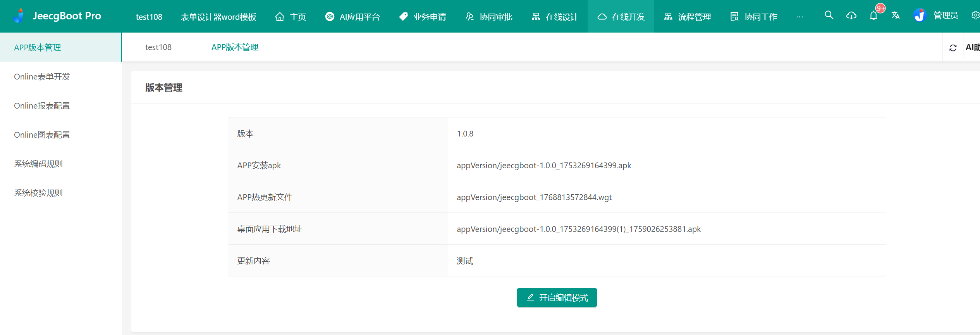Go to 系统编码规则 in the sidebar

tap(38, 164)
